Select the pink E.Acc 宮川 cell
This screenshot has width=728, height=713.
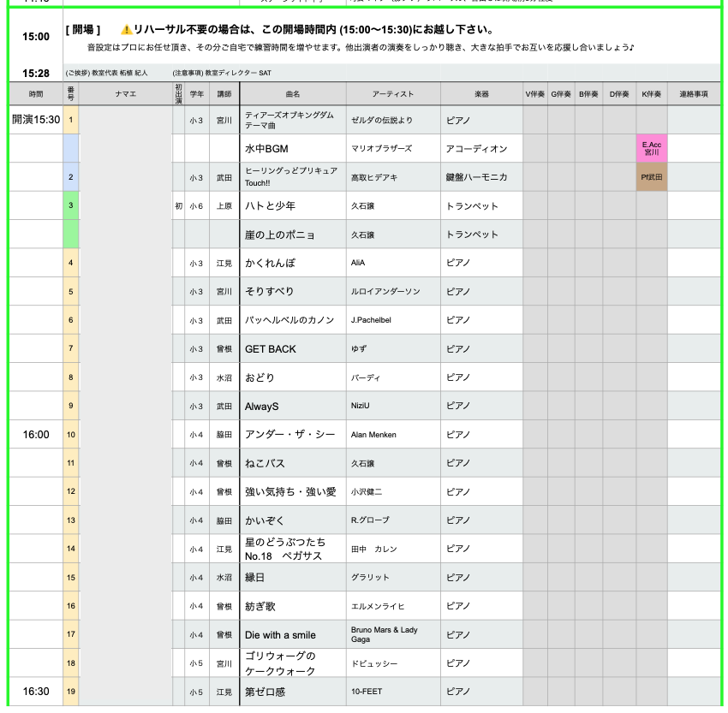coord(651,149)
